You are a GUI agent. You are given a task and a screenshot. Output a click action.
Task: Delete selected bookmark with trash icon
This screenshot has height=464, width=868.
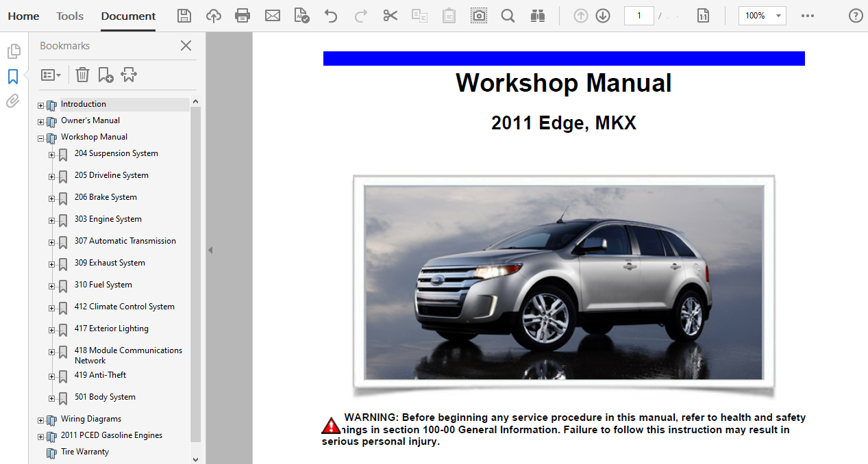82,75
